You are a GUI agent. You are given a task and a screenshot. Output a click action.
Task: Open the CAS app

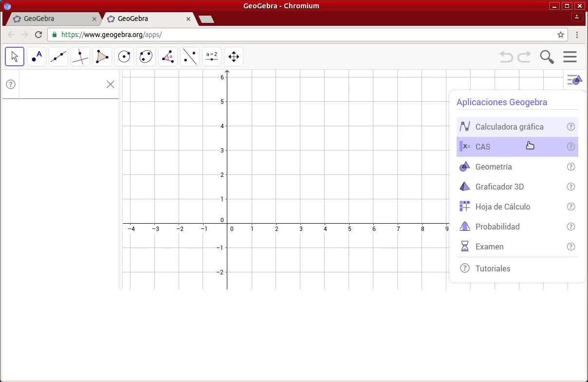pos(517,147)
